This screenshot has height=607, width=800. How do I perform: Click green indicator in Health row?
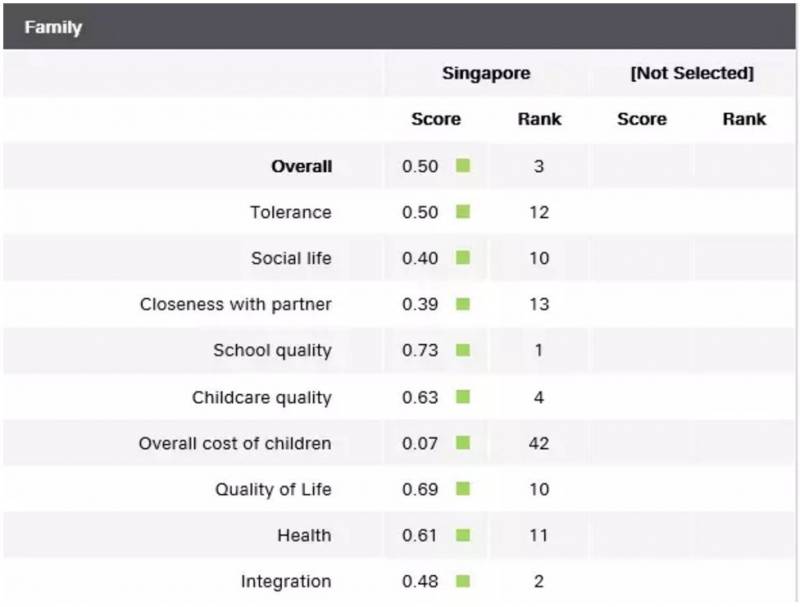[x=463, y=535]
